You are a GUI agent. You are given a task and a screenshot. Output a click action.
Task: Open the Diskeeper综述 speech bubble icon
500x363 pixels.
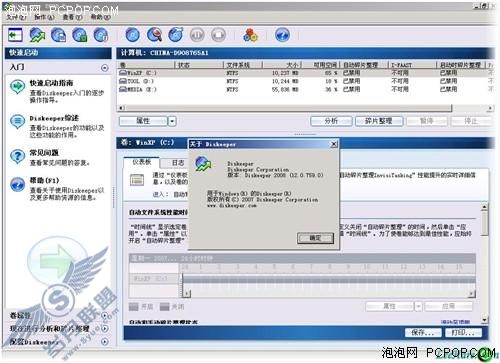point(17,122)
